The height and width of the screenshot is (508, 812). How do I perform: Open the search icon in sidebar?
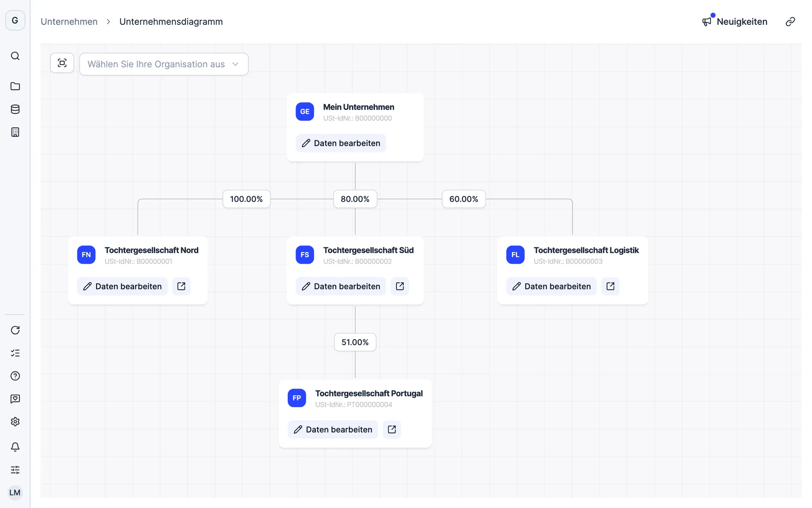(x=15, y=56)
